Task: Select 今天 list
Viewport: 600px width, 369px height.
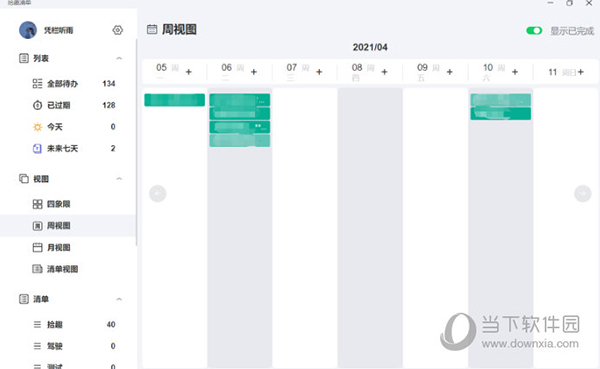Action: coord(68,127)
